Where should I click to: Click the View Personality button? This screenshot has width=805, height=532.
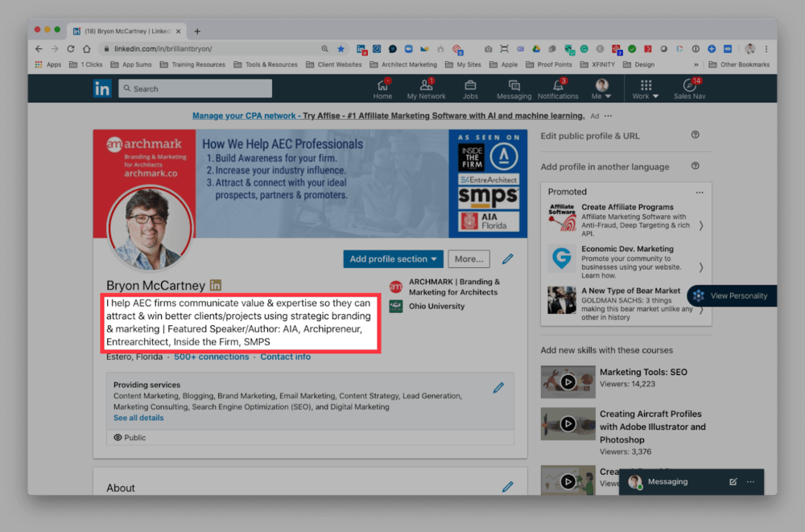click(x=732, y=296)
